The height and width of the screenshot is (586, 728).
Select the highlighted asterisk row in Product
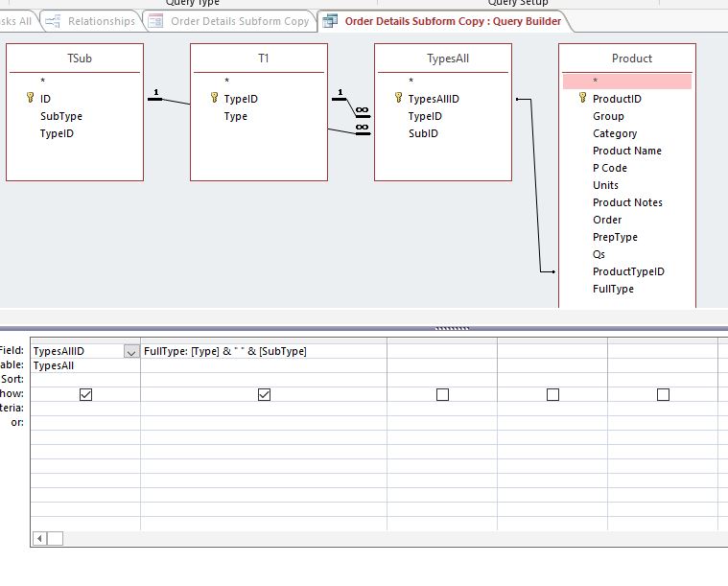pyautogui.click(x=627, y=81)
